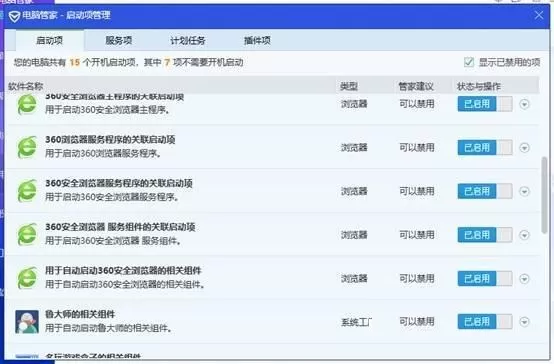
Task: Expand options for 用于自动启动360安全浏览器的相关组件 row
Action: (524, 278)
